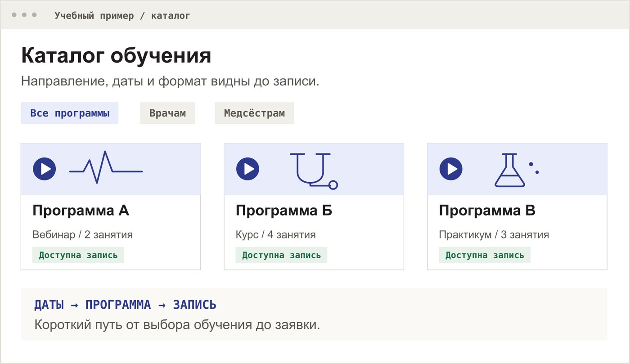Click the subtitle starting with Направление, даты
Viewport: 630px width, 364px height.
click(x=170, y=81)
